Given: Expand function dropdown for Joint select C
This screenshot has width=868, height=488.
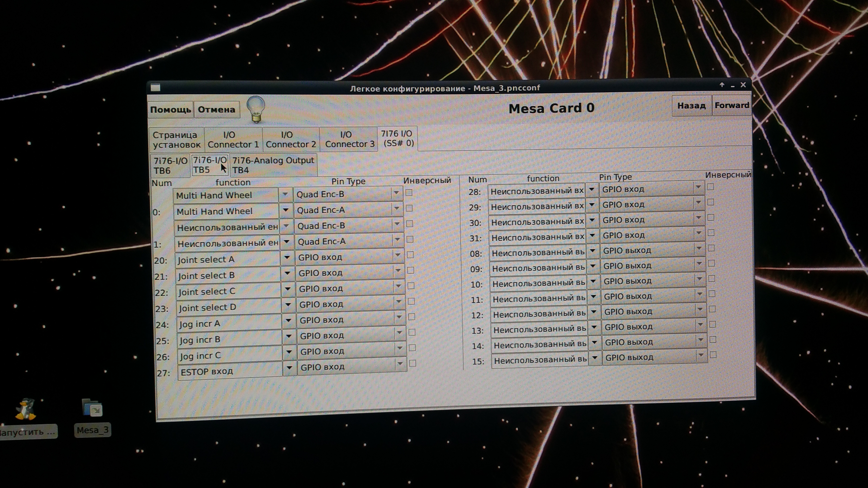Looking at the screenshot, I should [x=287, y=289].
